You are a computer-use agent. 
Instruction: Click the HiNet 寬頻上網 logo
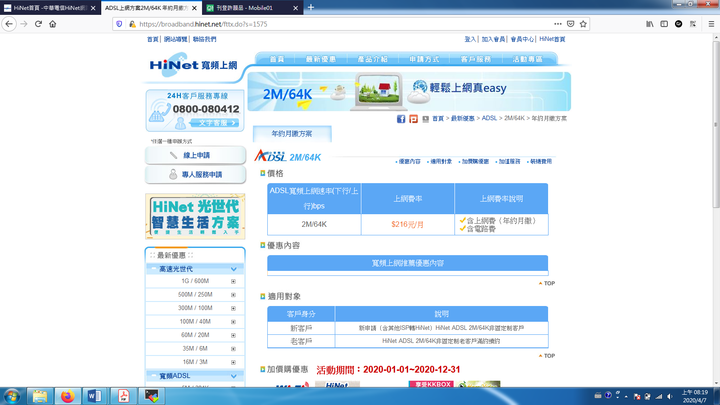pyautogui.click(x=194, y=65)
